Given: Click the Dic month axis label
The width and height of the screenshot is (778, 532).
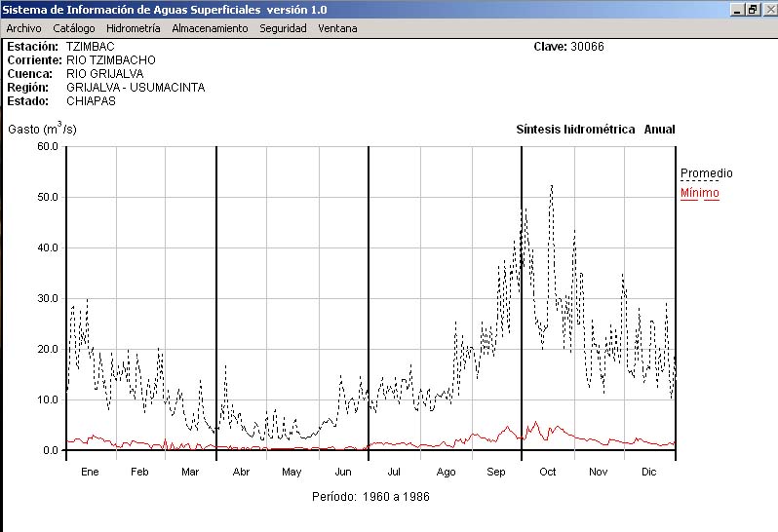Looking at the screenshot, I should click(648, 472).
